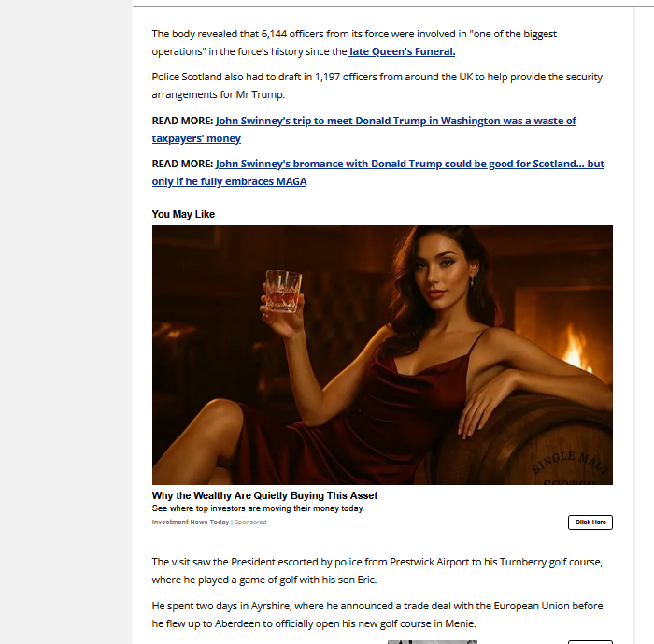Open the late Queen's Funeral link
This screenshot has height=644, width=654.
coord(402,51)
